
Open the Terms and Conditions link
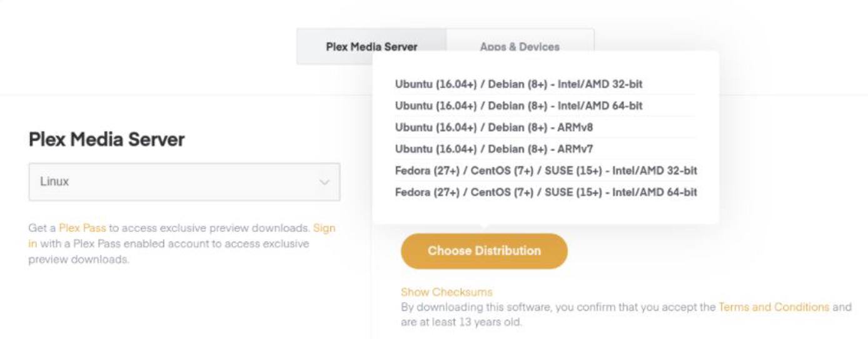pyautogui.click(x=774, y=307)
